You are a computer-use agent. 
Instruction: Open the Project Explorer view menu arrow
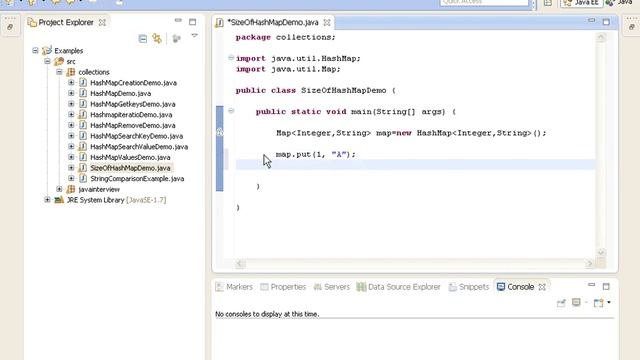pyautogui.click(x=195, y=36)
